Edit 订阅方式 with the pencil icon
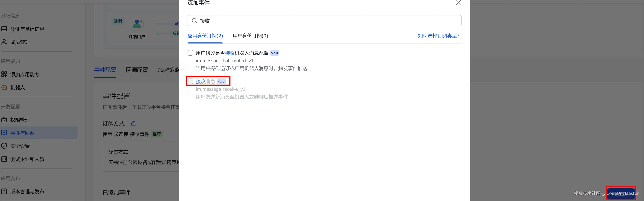This screenshot has width=644, height=201. coord(133,123)
